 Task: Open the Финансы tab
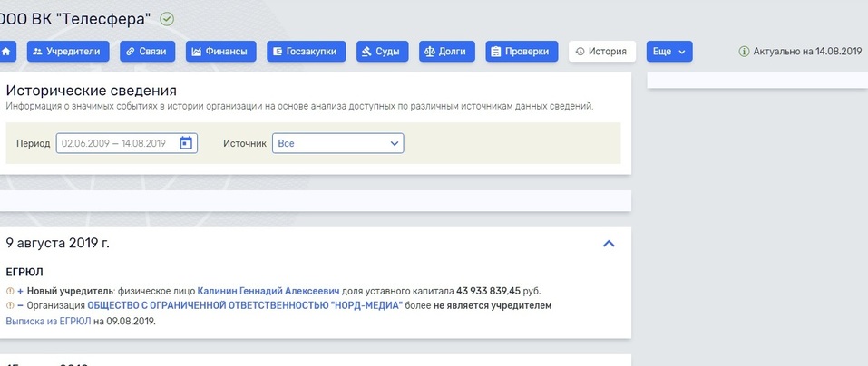pyautogui.click(x=220, y=52)
